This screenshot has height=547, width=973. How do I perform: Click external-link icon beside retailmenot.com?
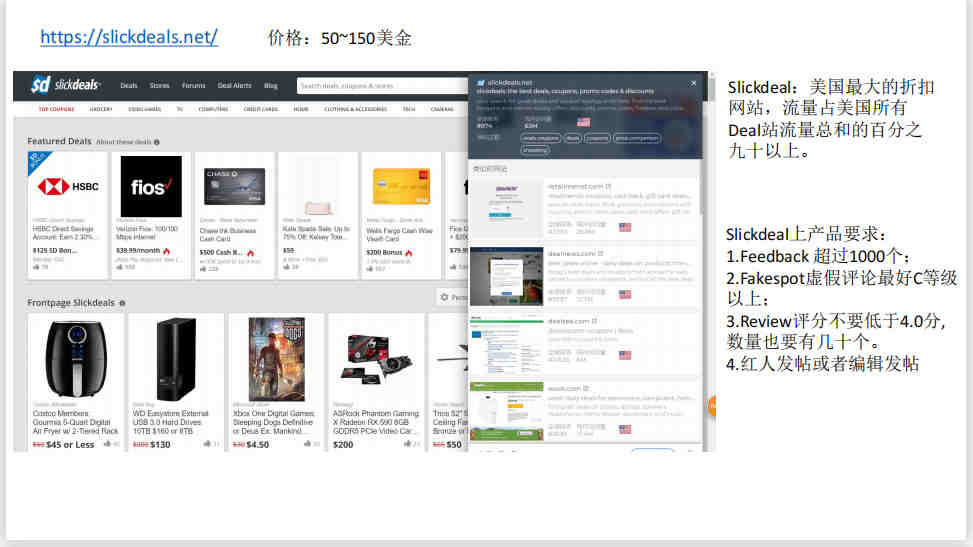[609, 186]
